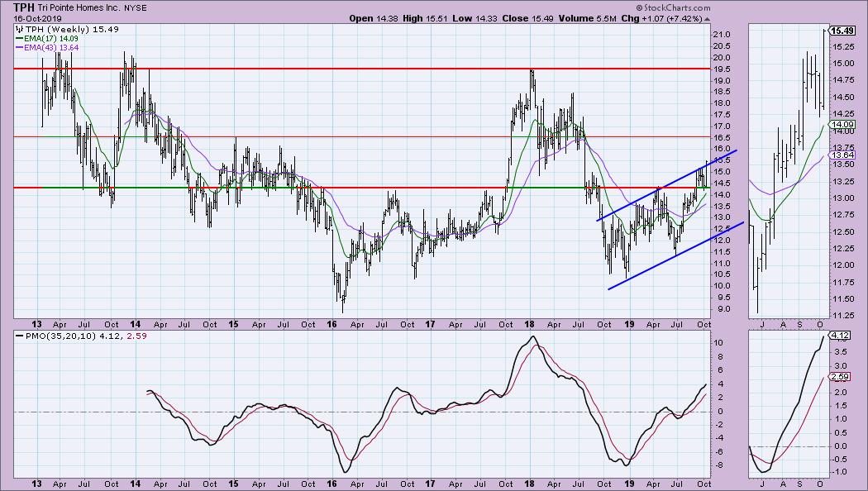Click the 3.5 label on the PMO zoom axis
Screen dimensions: 868x491
pyautogui.click(x=840, y=352)
